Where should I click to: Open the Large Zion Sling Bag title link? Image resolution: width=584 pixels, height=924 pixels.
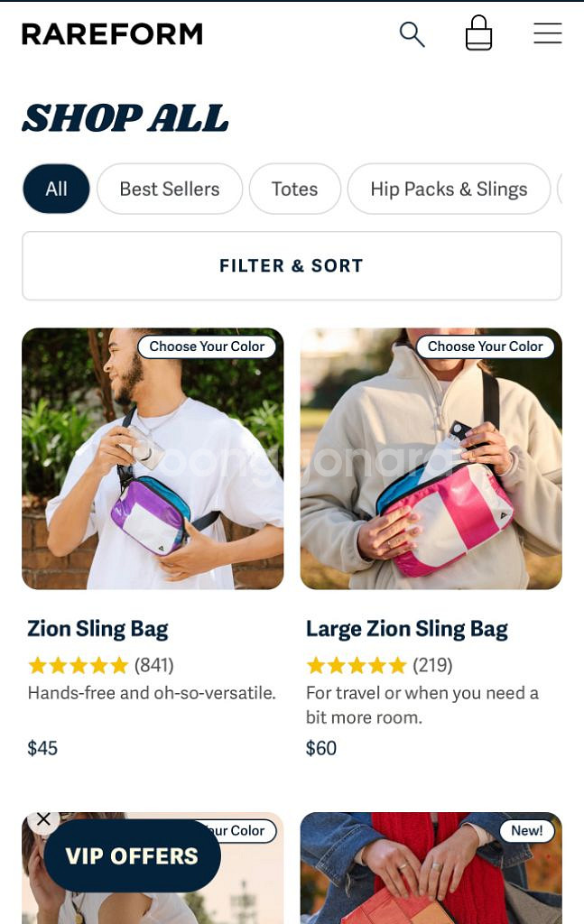coord(406,629)
